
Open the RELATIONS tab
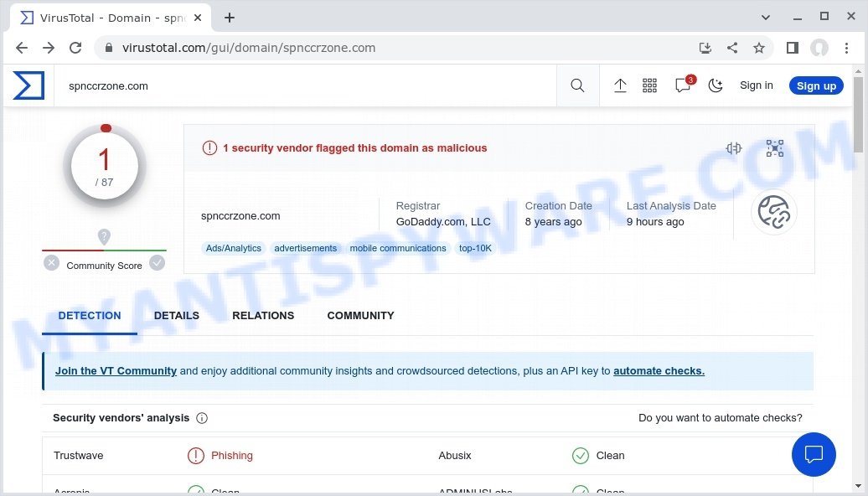point(263,316)
